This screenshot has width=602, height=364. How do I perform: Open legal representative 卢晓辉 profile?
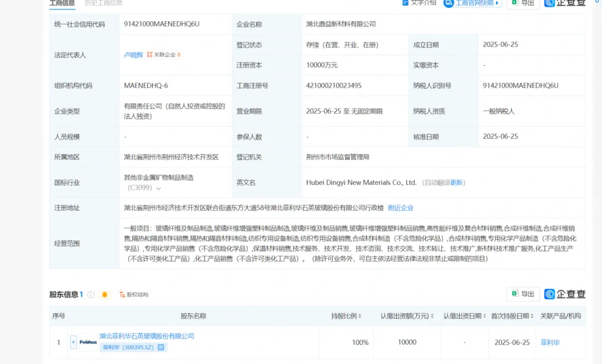click(133, 55)
